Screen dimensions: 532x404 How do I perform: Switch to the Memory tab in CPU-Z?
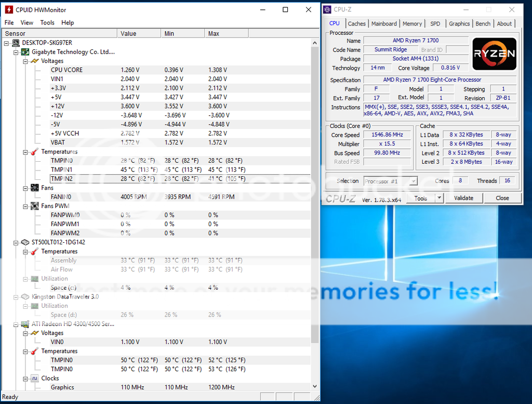412,23
